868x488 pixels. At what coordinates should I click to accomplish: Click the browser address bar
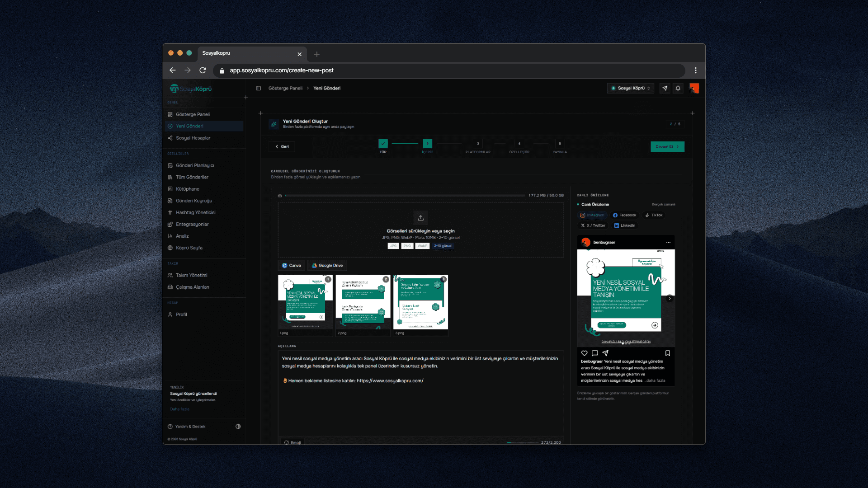pos(449,70)
